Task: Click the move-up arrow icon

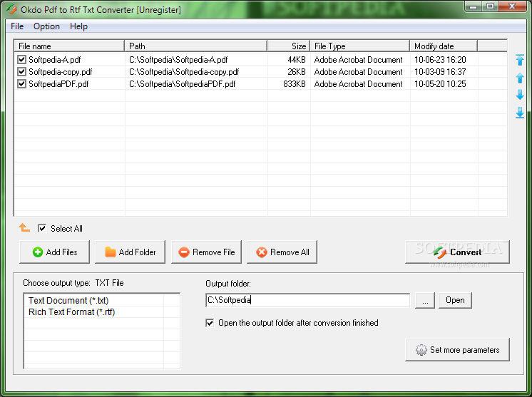Action: pyautogui.click(x=520, y=78)
